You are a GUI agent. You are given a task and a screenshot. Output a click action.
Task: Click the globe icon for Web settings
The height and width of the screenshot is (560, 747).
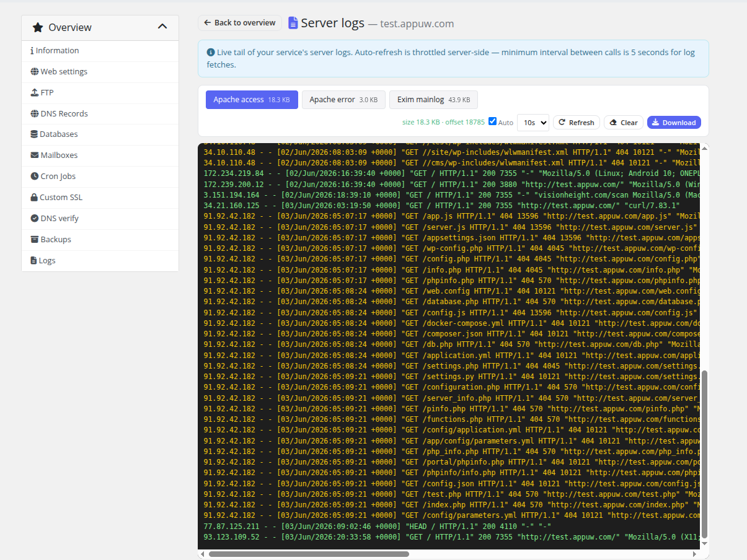point(35,72)
